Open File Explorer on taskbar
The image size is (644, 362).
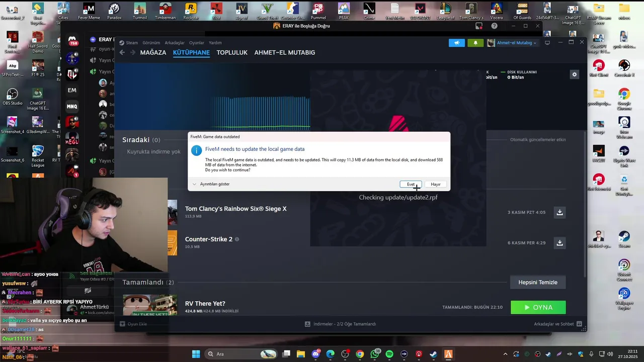point(301,354)
